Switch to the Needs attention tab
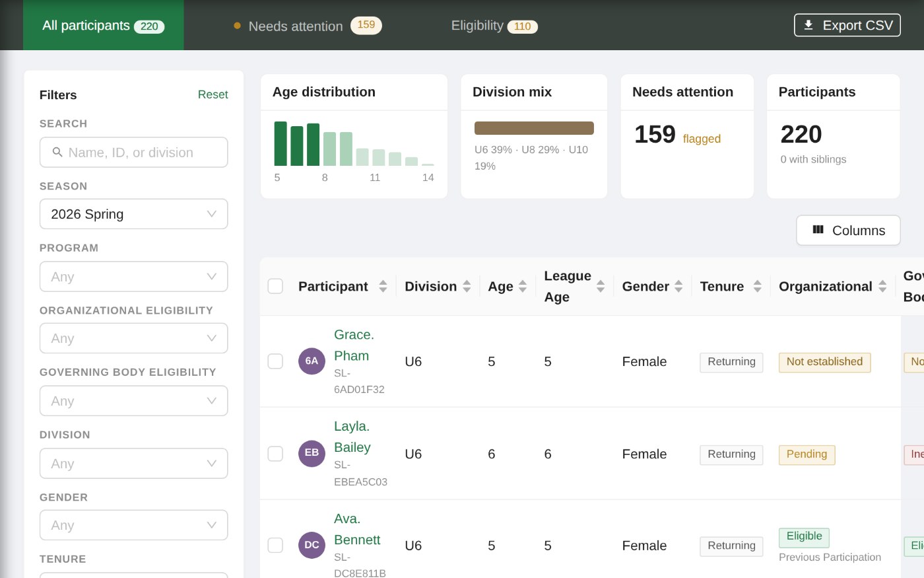 coord(308,26)
